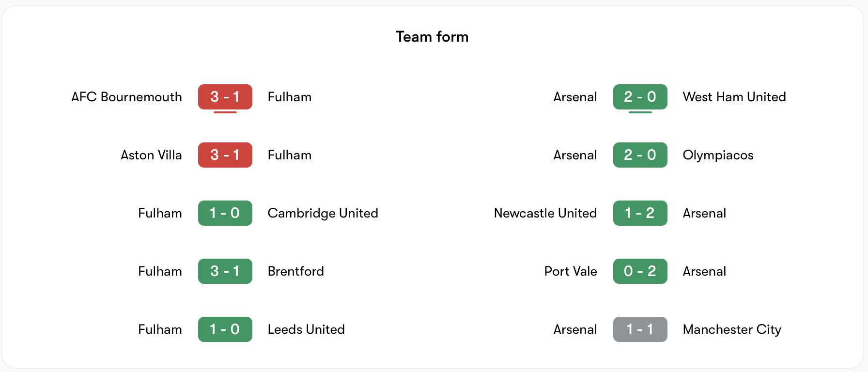Open the Aston Villa vs Fulham 3-1 result
The width and height of the screenshot is (868, 372).
tap(225, 155)
